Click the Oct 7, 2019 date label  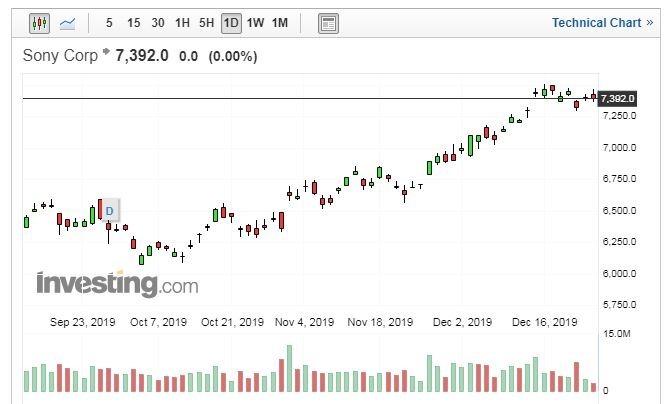pos(158,322)
